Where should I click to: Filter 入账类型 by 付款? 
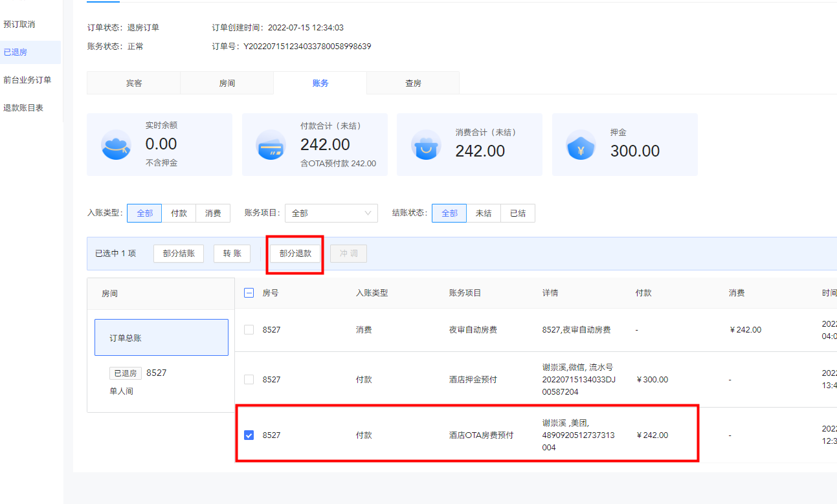pos(179,213)
